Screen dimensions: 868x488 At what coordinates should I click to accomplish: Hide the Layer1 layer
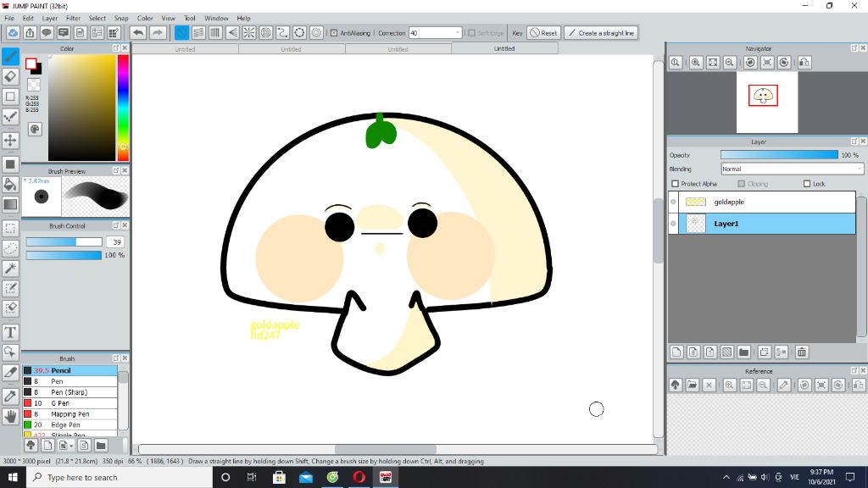click(674, 224)
